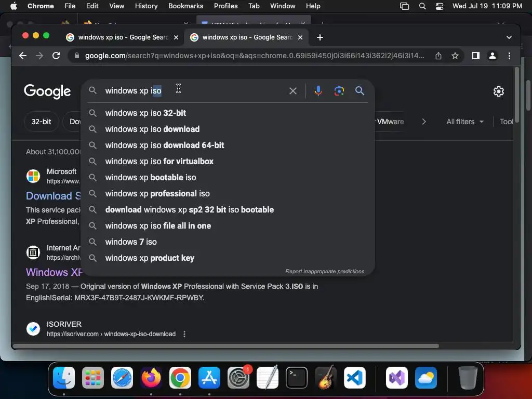Reload the page

coord(56,56)
